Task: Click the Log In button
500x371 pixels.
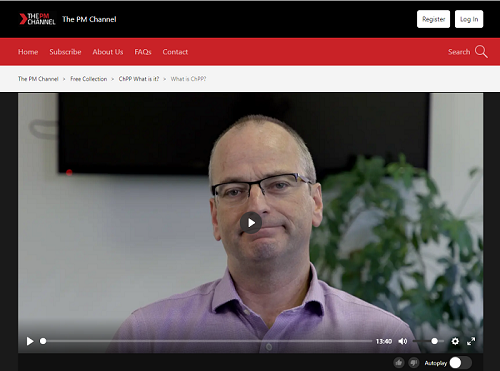Action: (x=469, y=19)
